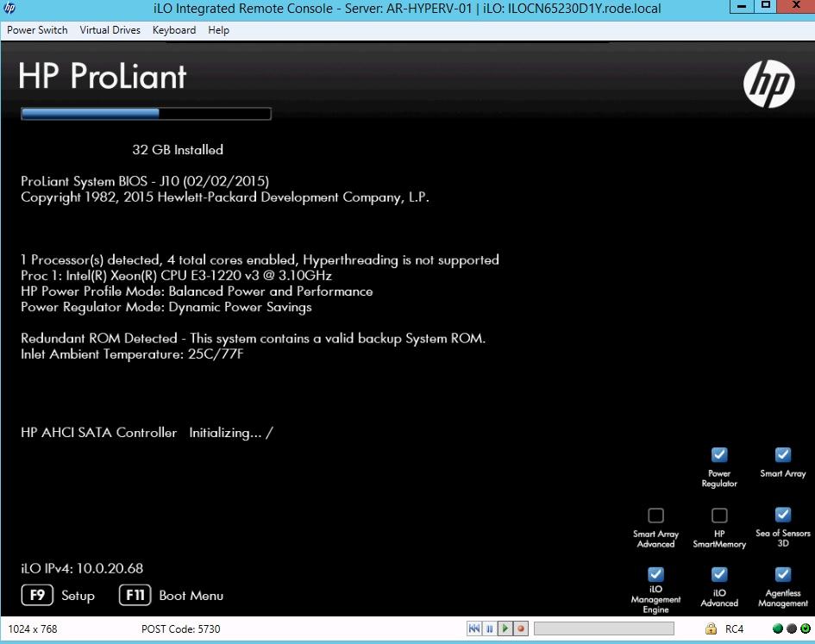Click the Proc 1 Xeon CPU line
The height and width of the screenshot is (644, 815).
click(176, 276)
